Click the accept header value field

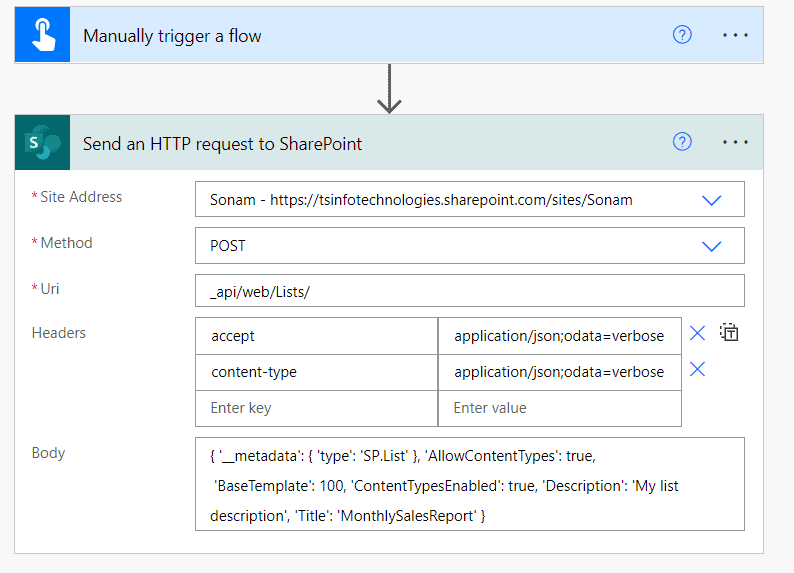(560, 336)
